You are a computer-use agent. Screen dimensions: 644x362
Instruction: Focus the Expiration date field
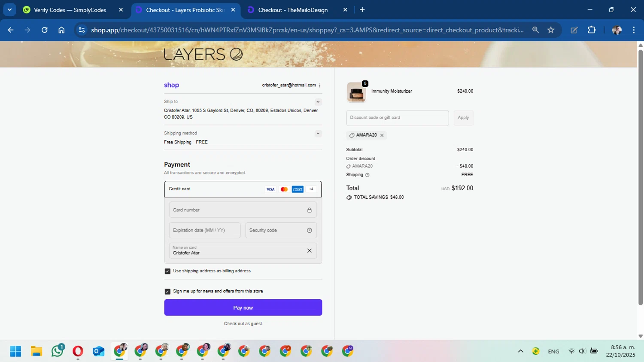(205, 231)
